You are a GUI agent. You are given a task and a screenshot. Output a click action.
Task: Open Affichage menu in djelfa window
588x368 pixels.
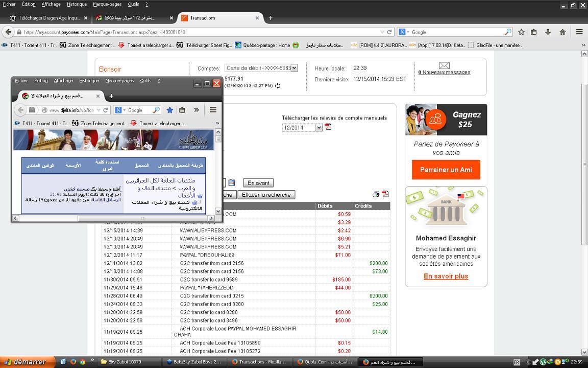[63, 81]
